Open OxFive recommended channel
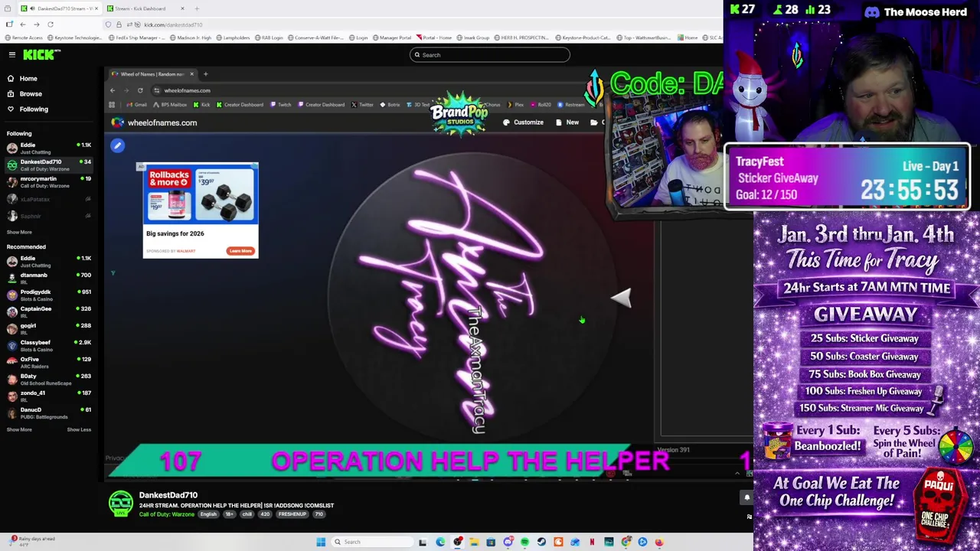 click(x=48, y=362)
